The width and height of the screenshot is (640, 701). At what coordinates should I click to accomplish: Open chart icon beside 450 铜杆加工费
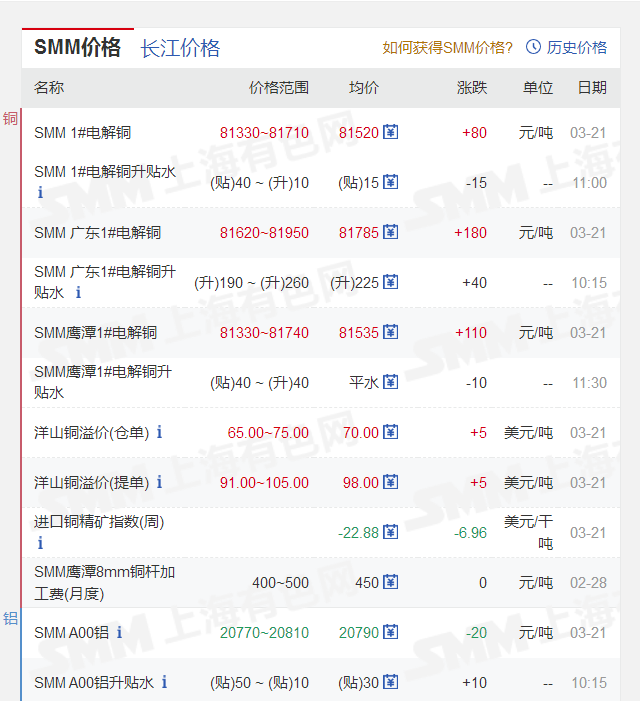[391, 582]
